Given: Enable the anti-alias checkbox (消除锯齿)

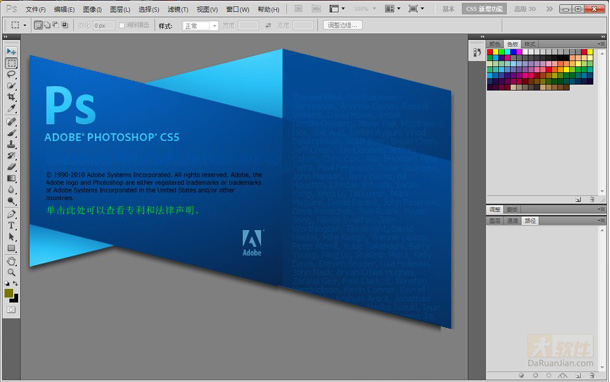Looking at the screenshot, I should tap(122, 25).
